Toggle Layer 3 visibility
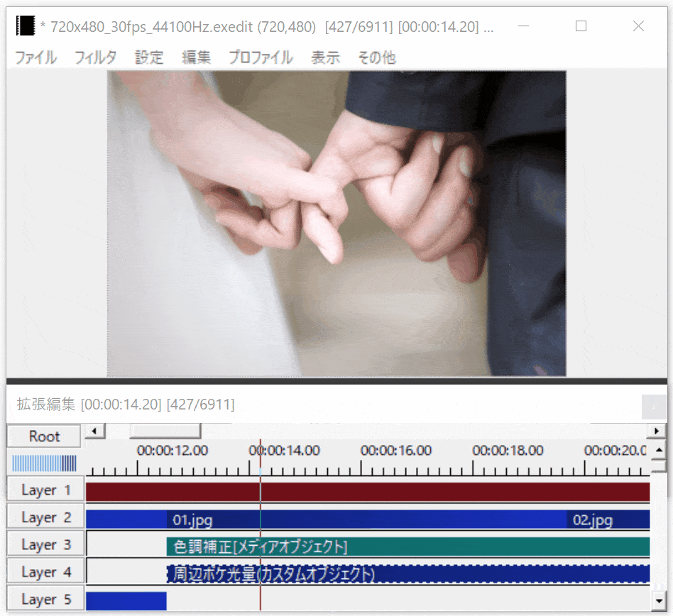Screen dimensions: 673x616 pos(45,544)
